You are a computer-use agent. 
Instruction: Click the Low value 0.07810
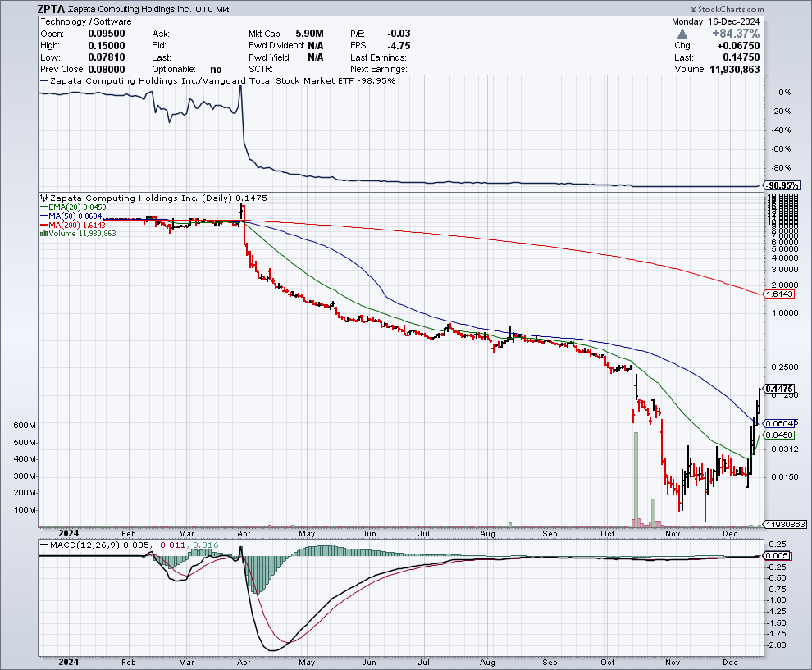pos(106,57)
